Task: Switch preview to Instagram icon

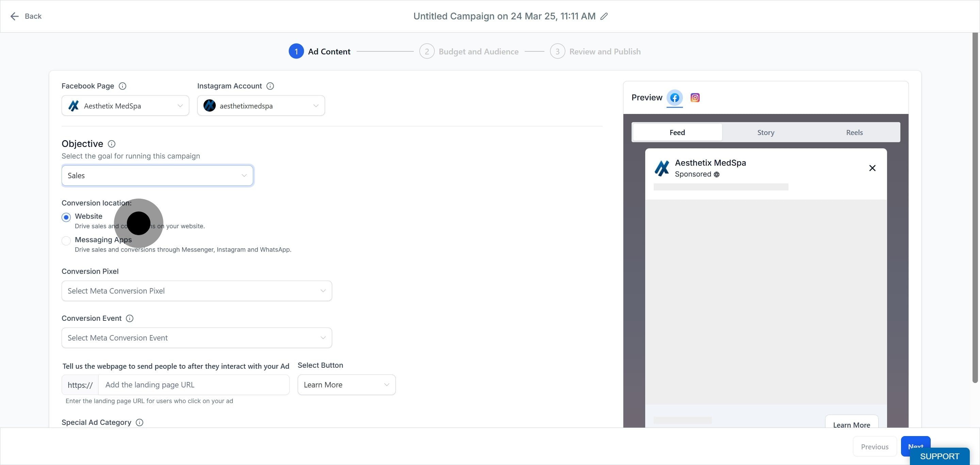Action: click(x=695, y=98)
